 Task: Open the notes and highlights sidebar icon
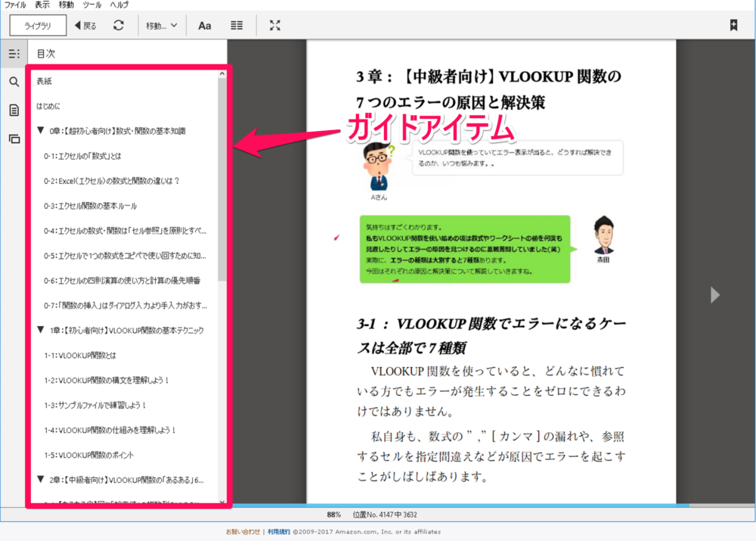pos(14,110)
